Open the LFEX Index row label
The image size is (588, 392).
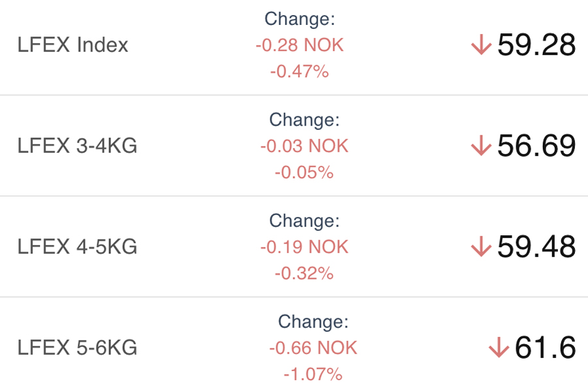(73, 45)
